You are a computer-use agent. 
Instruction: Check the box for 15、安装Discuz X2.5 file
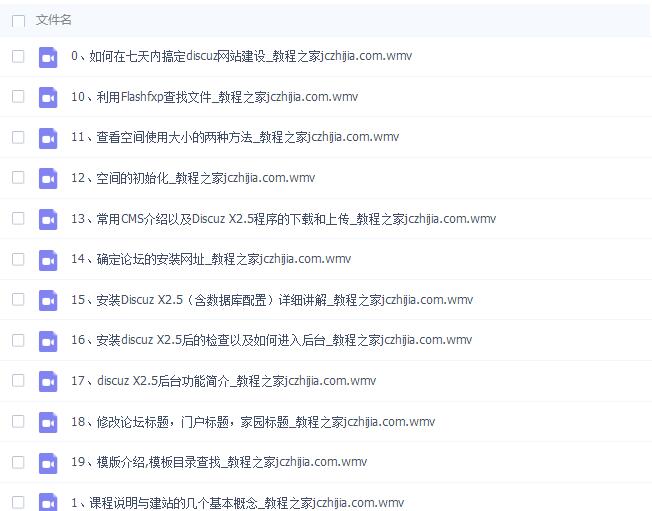coord(18,299)
